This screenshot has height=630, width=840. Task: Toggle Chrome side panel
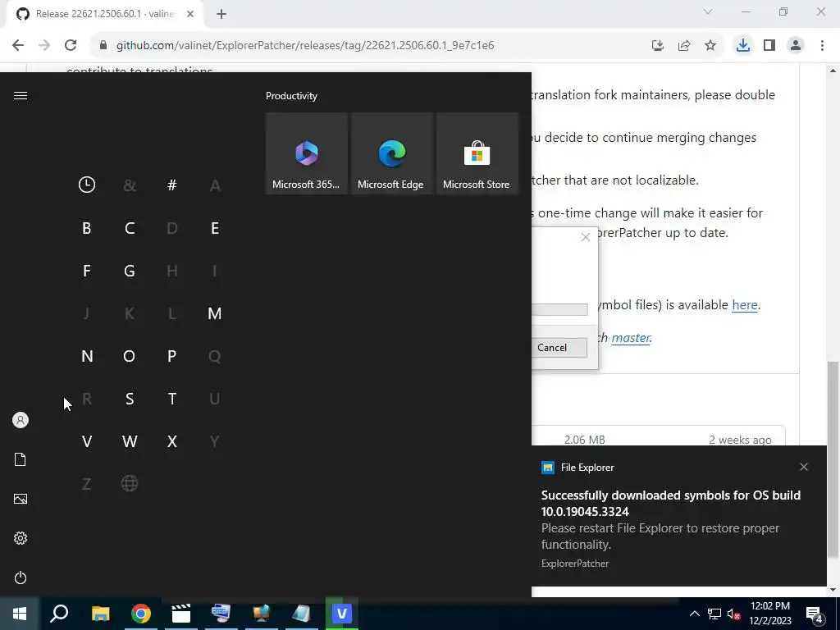769,46
